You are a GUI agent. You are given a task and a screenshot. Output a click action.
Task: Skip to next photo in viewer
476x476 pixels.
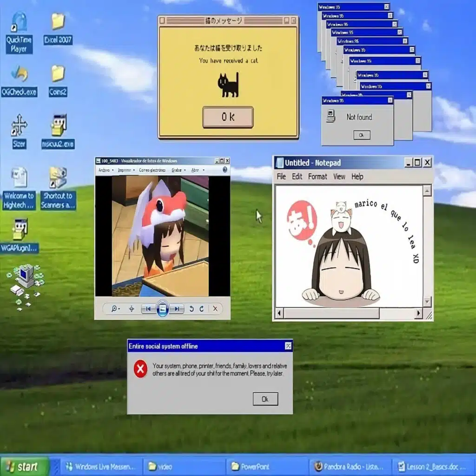click(x=177, y=309)
